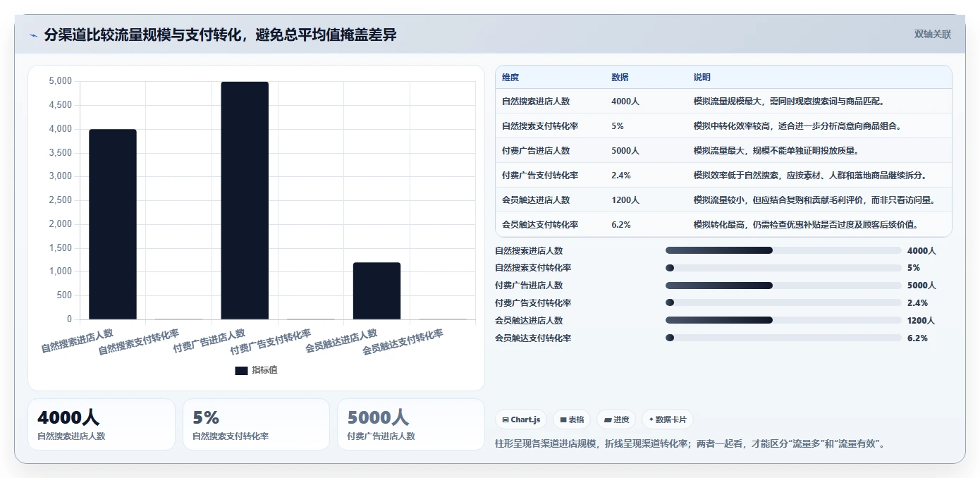Screen dimensions: 980x478
Task: Click the description starting 模拟效率低于自然搜索
Action: 810,176
